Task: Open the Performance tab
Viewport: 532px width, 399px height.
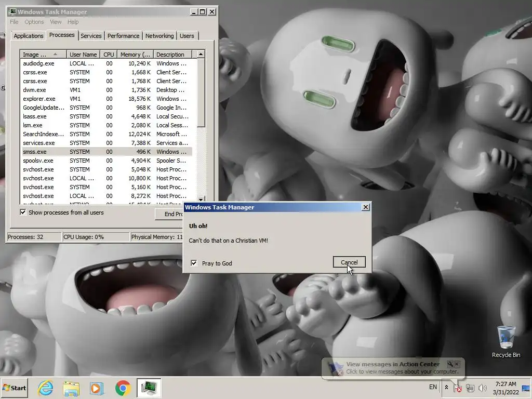Action: pos(124,36)
